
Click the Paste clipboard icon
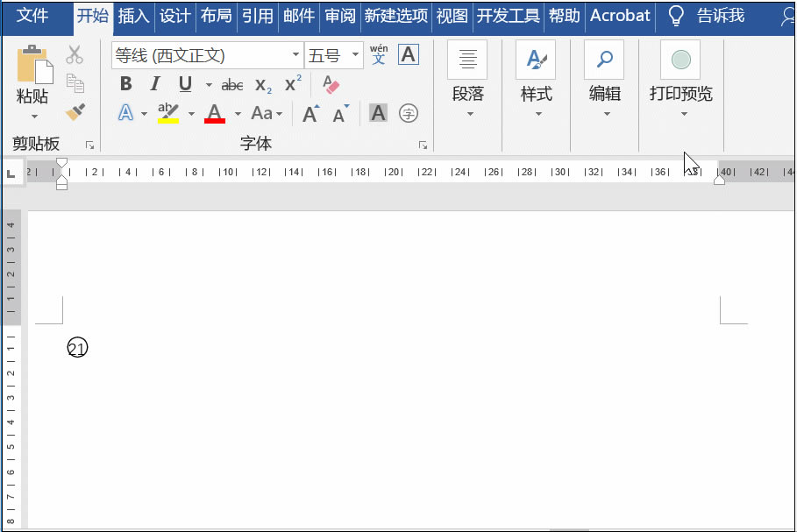point(34,65)
